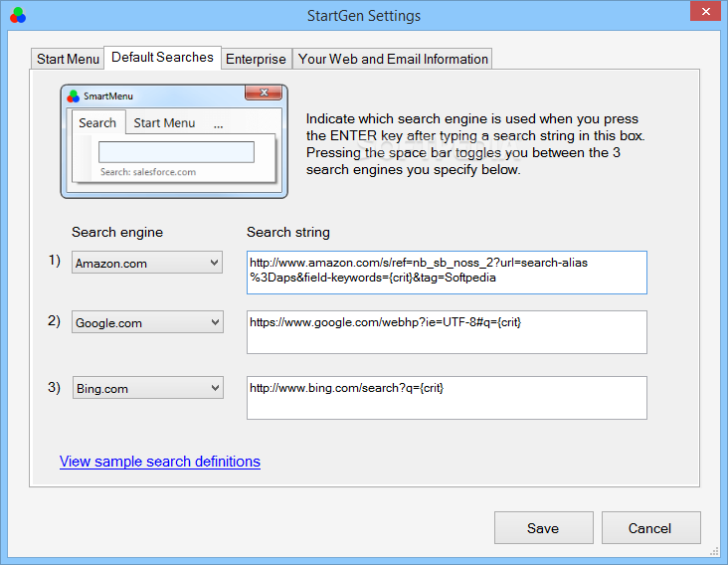
Task: Open the Amazon.com search engine dropdown
Action: pyautogui.click(x=147, y=263)
